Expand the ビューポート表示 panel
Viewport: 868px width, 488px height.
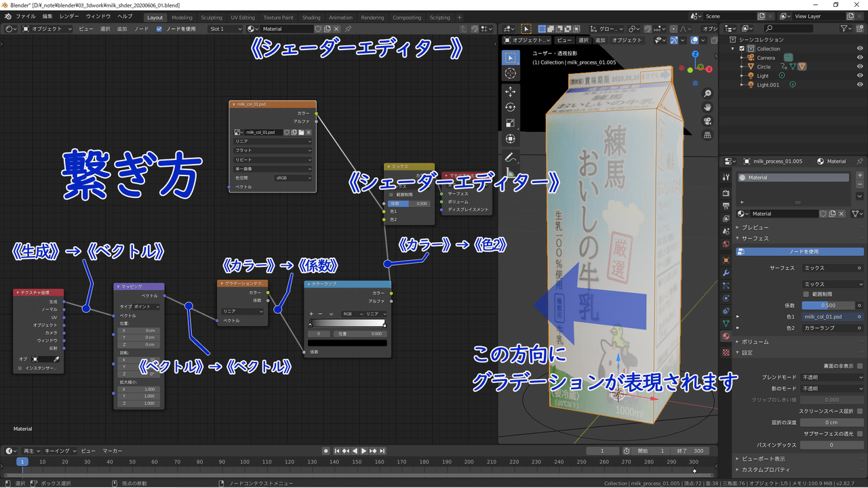pos(763,459)
